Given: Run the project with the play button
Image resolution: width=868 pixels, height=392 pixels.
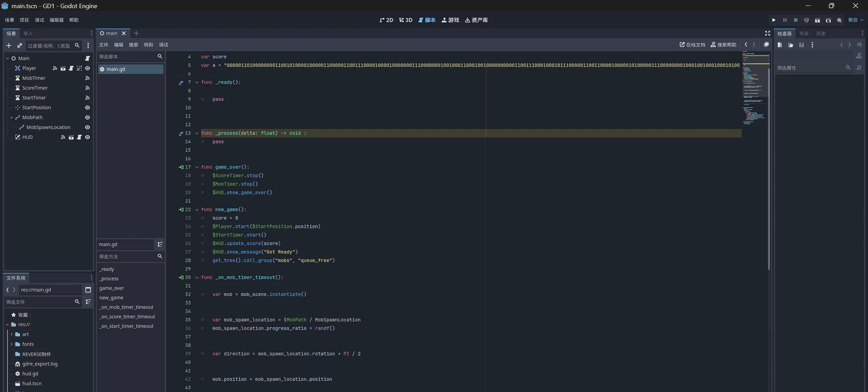Looking at the screenshot, I should 774,20.
